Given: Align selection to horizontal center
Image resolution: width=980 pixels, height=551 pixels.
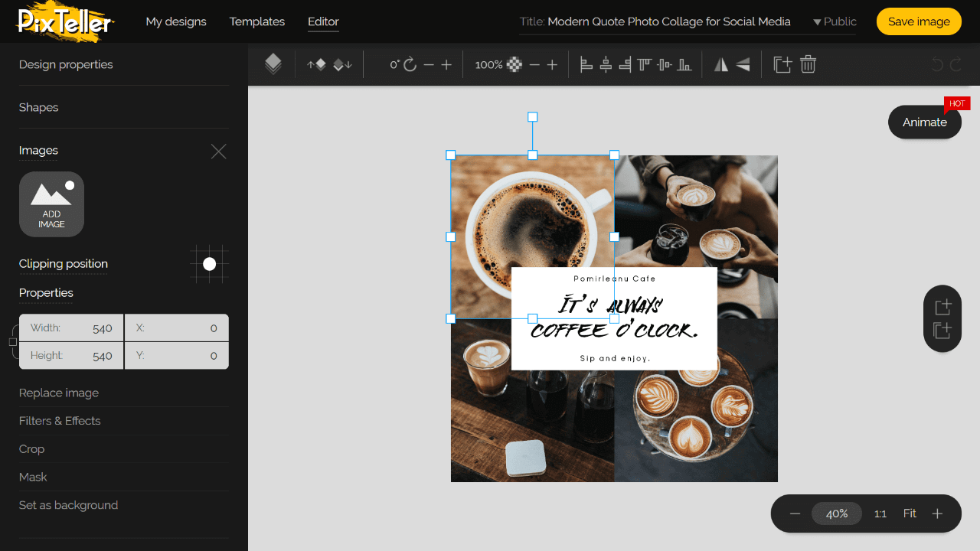Looking at the screenshot, I should (606, 65).
